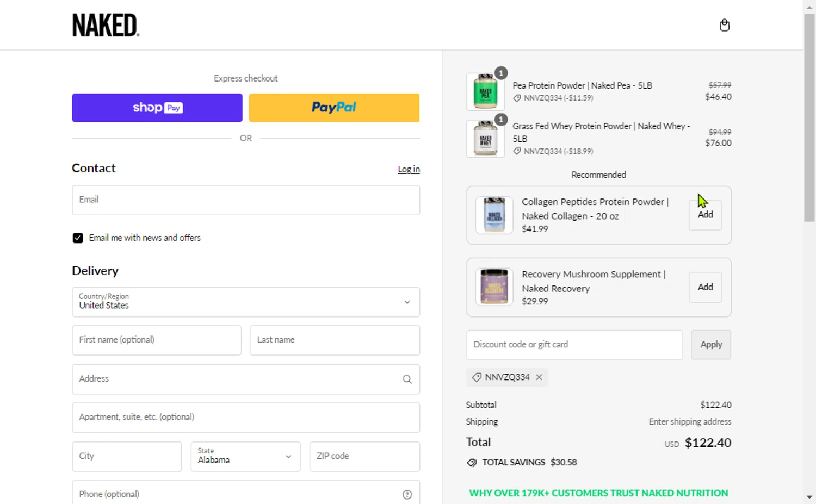Click the Naked Whey product thumbnail
Viewport: 816px width, 504px height.
pyautogui.click(x=485, y=139)
